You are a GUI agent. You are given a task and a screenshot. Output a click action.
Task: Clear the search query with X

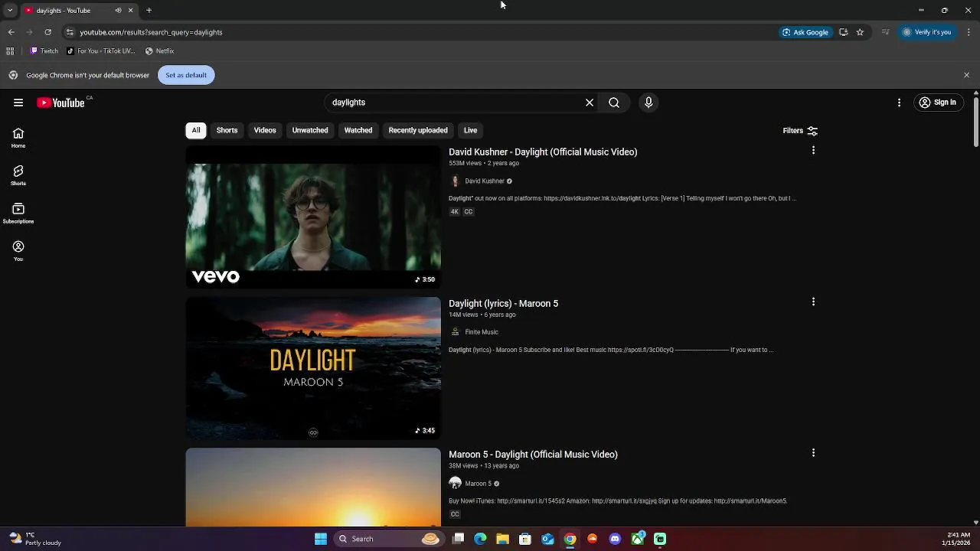tap(590, 103)
